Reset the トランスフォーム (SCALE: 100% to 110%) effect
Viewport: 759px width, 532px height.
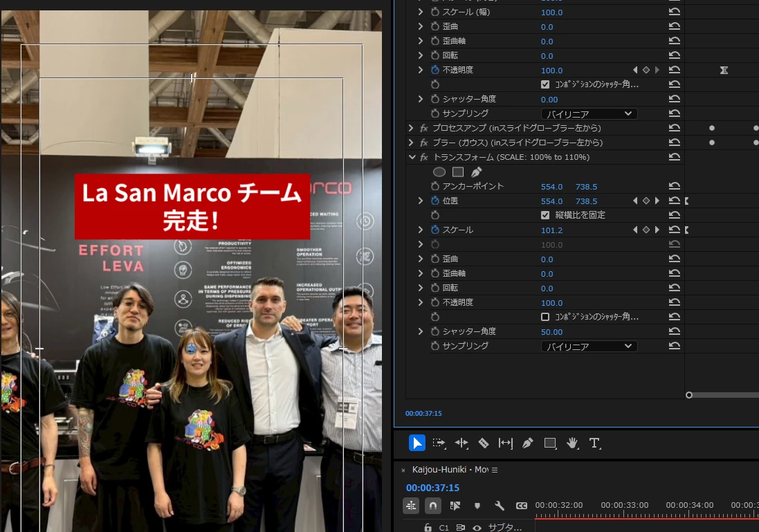click(675, 157)
